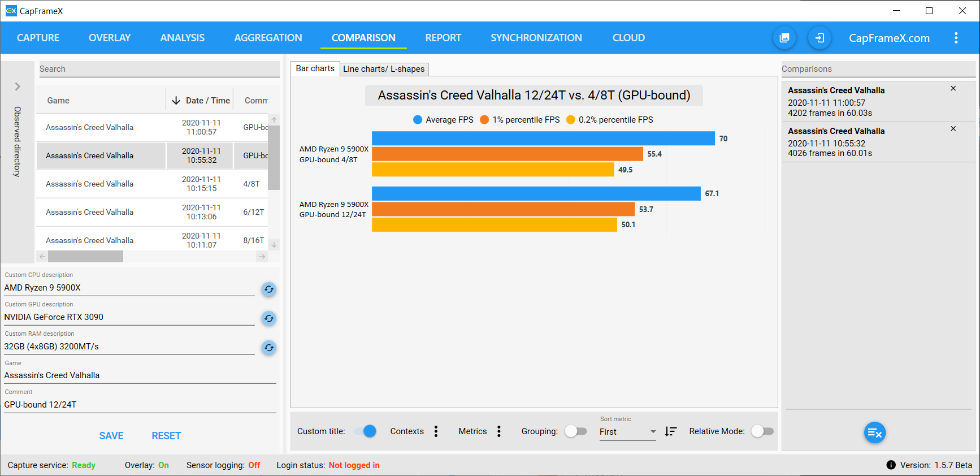
Task: Toggle 1% percentile FPS legend swatch
Action: [484, 120]
